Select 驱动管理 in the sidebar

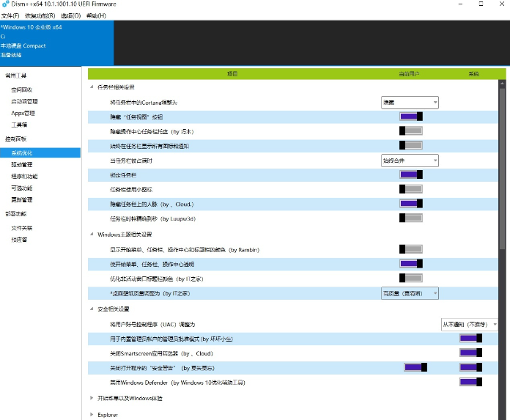22,164
